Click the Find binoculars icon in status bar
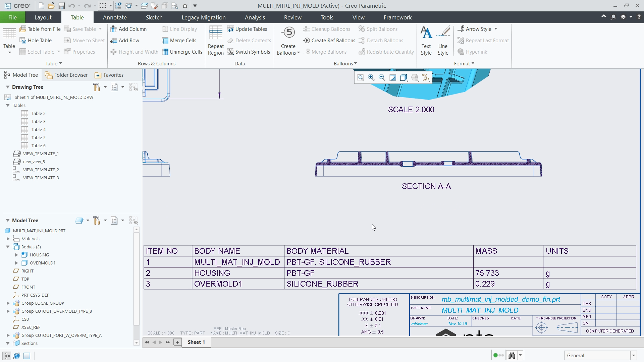 (512, 355)
